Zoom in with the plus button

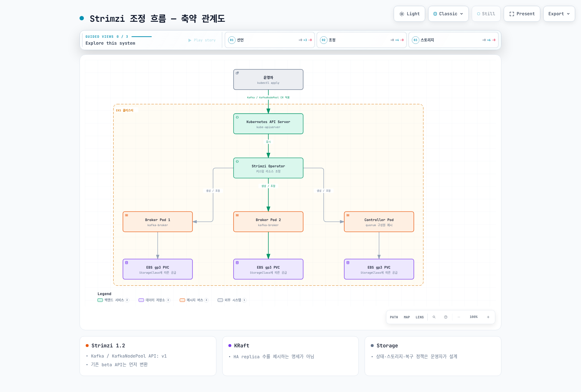tap(488, 317)
